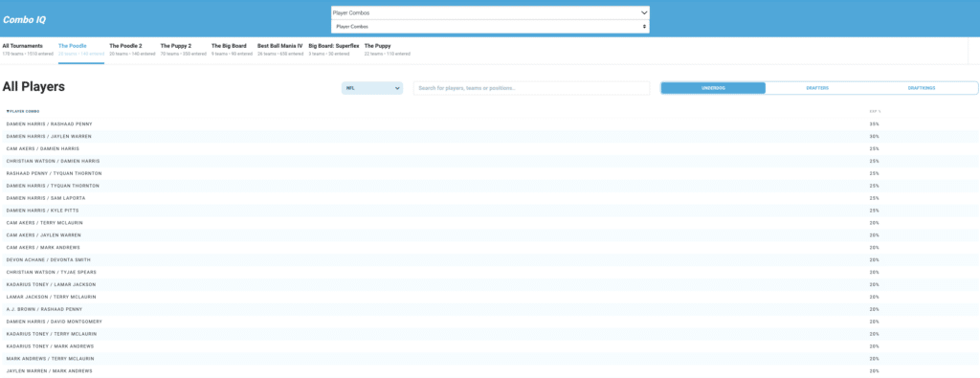Select The Poodle tournament tab

click(81, 50)
